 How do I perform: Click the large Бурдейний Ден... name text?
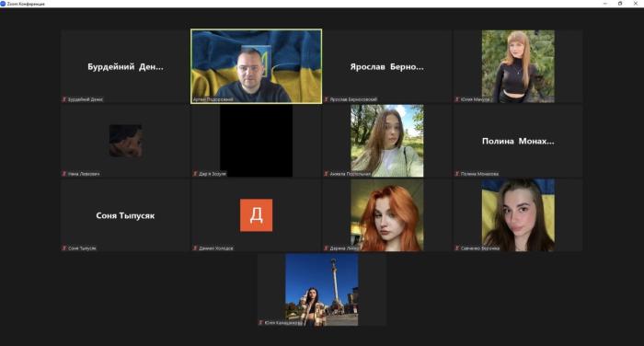[125, 66]
